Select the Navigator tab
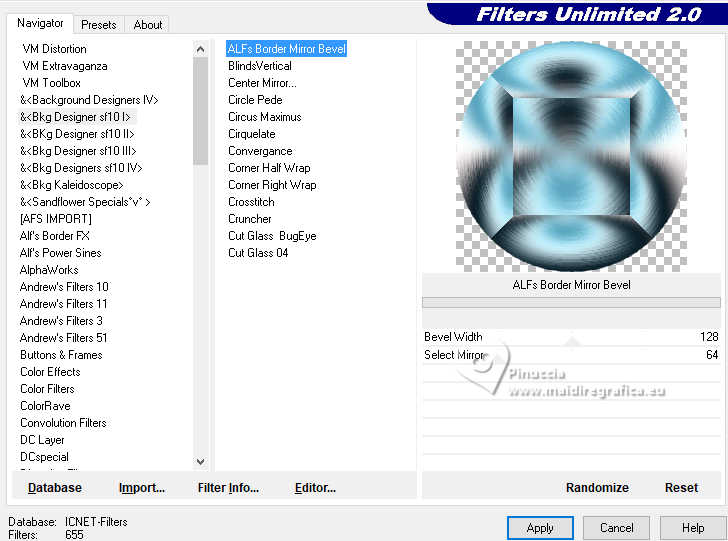 click(40, 23)
